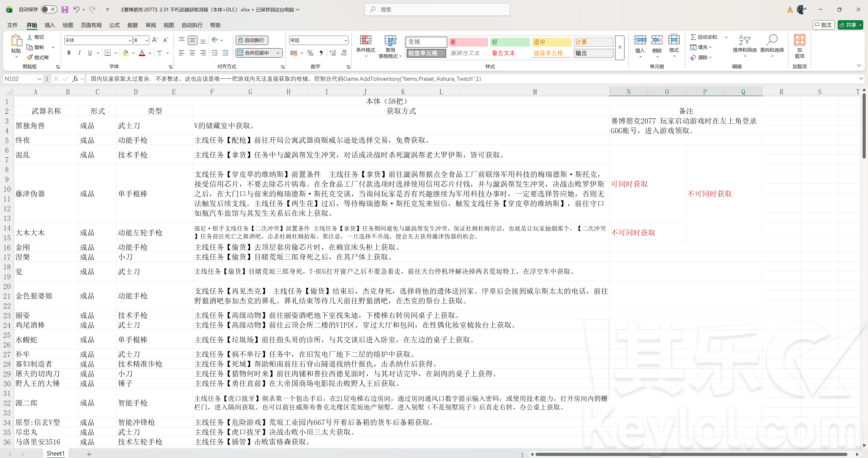The width and height of the screenshot is (868, 458).
Task: Open the font name dropdown (宋体)
Action: click(130, 41)
